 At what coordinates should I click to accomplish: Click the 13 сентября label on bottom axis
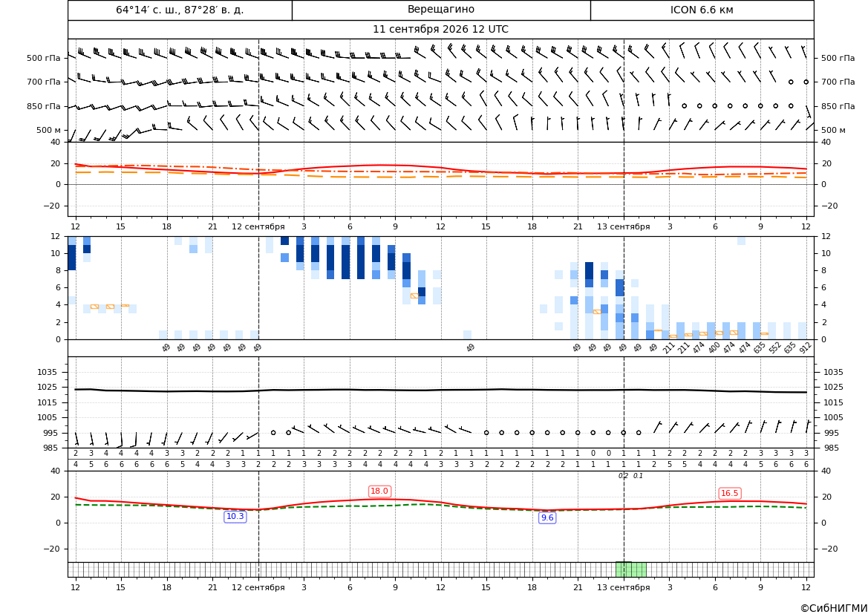623,587
